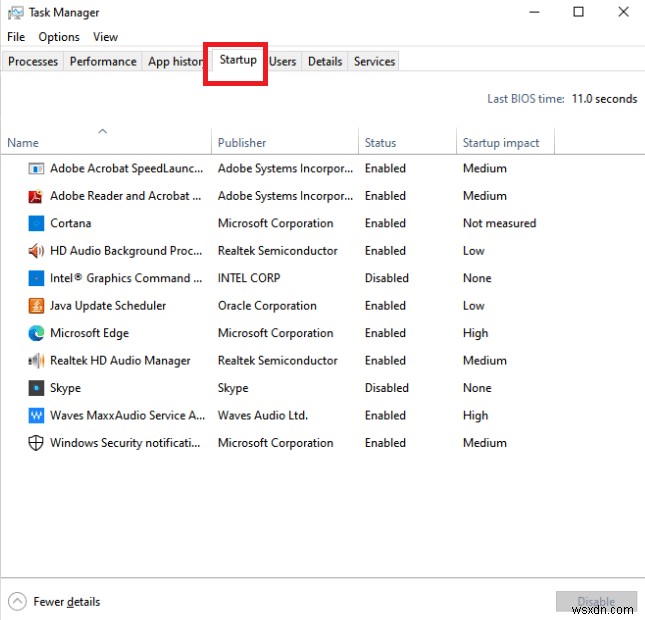This screenshot has width=645, height=620.
Task: Click the Fewer details link text
Action: tap(67, 602)
